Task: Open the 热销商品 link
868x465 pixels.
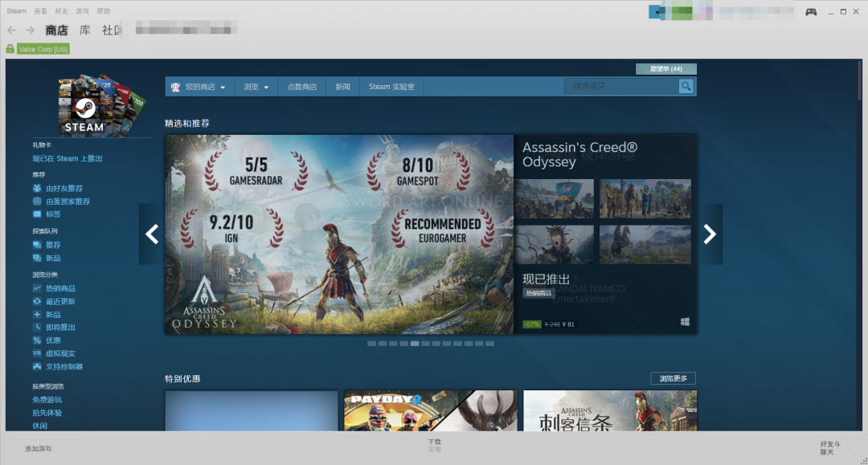Action: [60, 288]
